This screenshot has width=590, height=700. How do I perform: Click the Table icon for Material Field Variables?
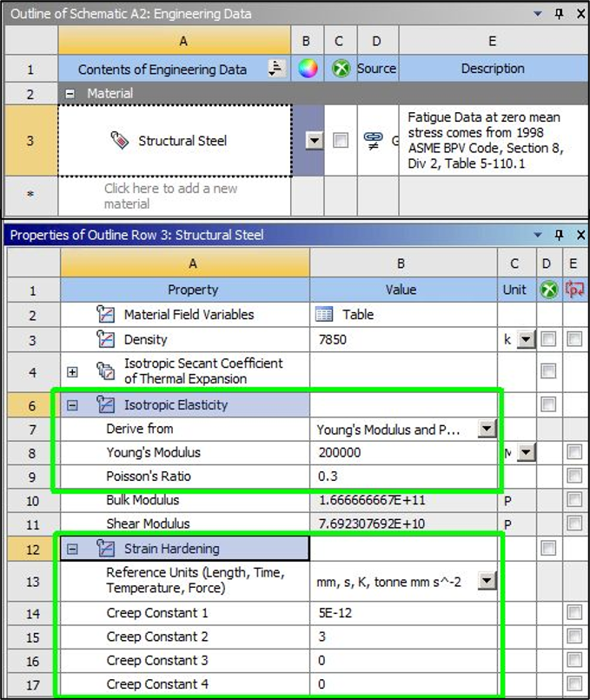click(x=324, y=314)
